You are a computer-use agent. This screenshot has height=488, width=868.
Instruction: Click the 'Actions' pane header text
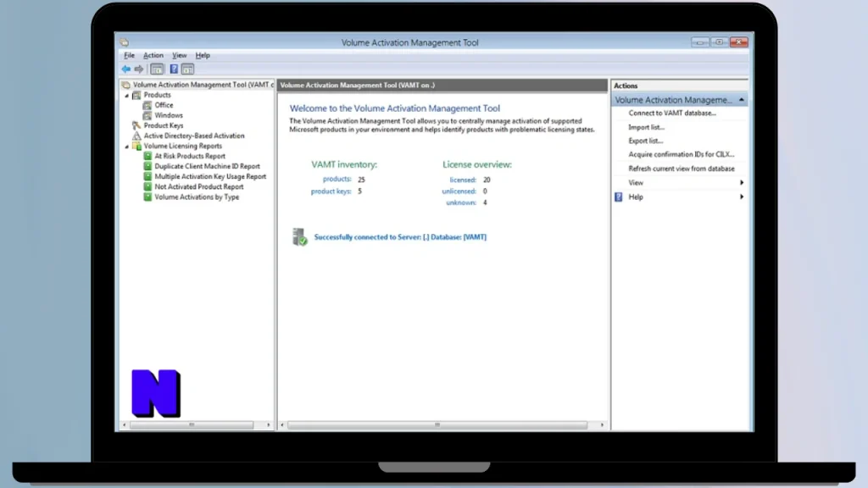(x=626, y=86)
